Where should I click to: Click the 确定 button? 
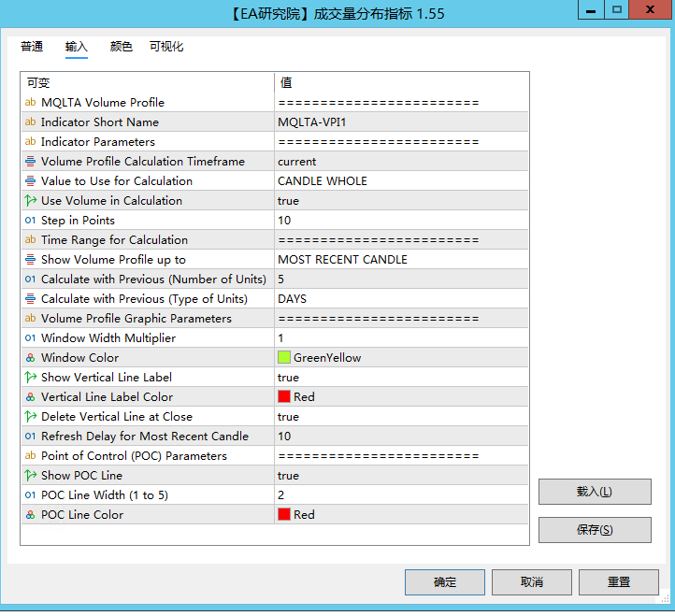pos(445,582)
